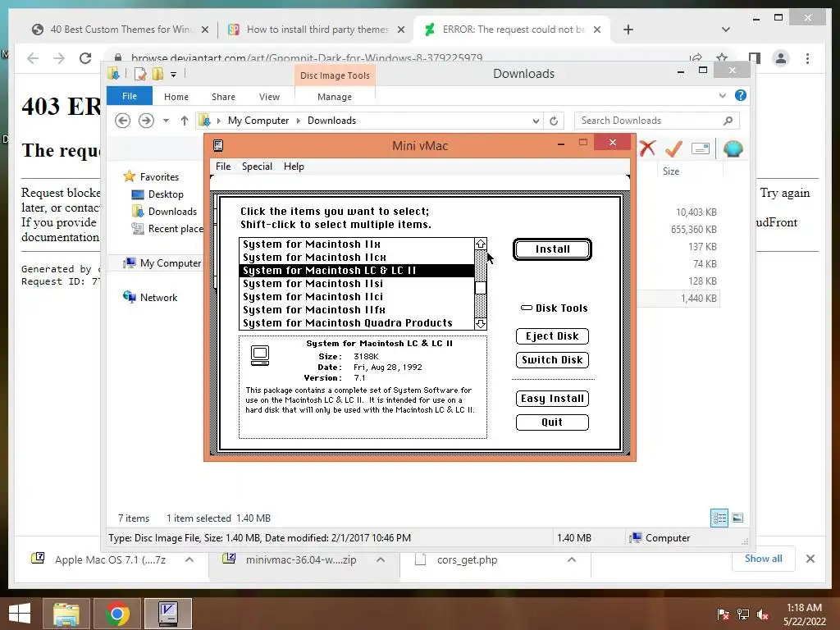The width and height of the screenshot is (840, 630).
Task: Click the Install button in Mini vMac
Action: 552,249
